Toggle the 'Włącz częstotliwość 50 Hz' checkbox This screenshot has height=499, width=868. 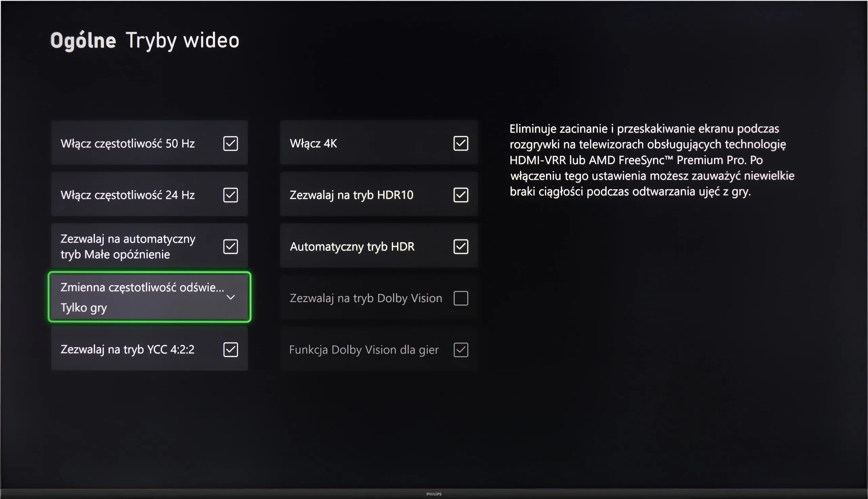[x=231, y=143]
